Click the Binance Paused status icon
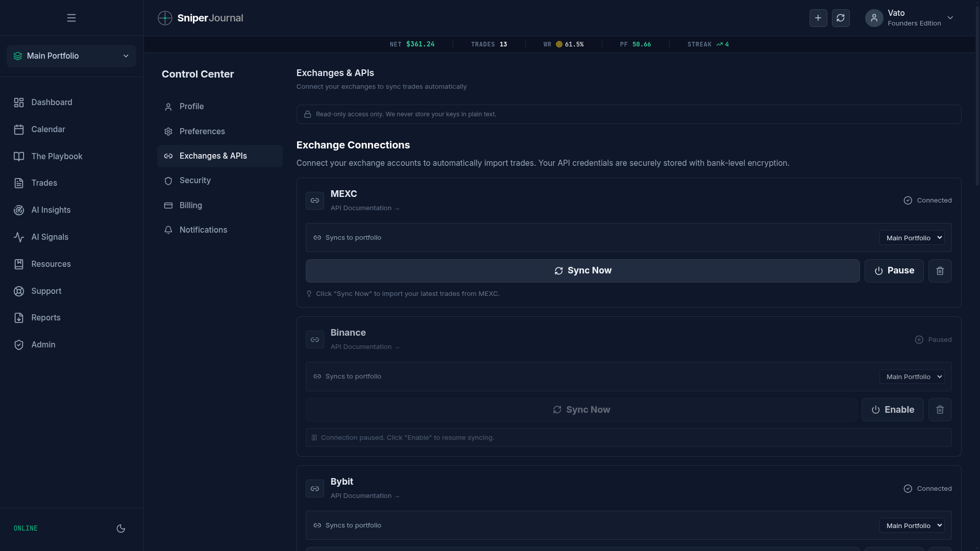The height and width of the screenshot is (551, 980). (x=919, y=340)
